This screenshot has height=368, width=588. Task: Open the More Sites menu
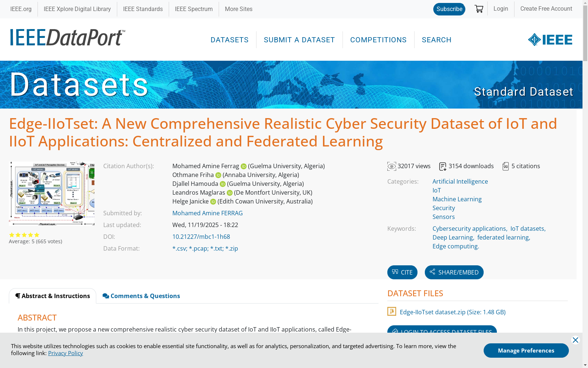[x=239, y=9]
